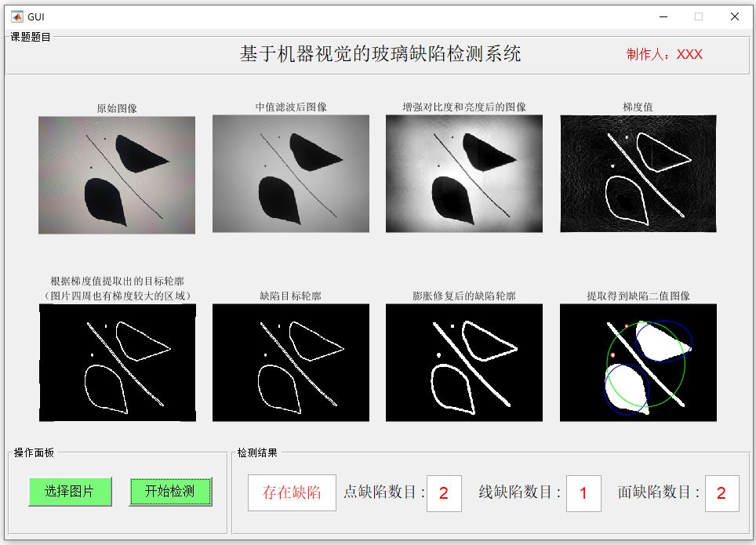
Task: Close the GUI window
Action: point(734,17)
